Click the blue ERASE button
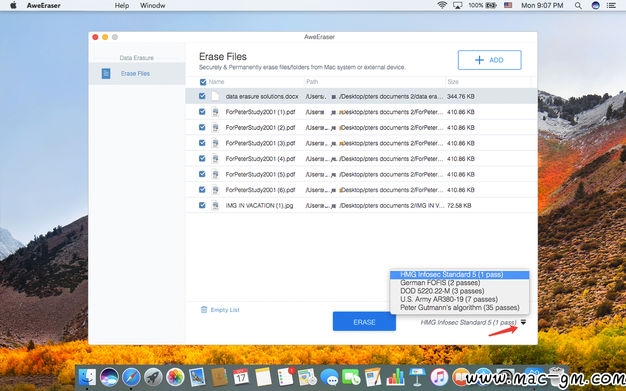This screenshot has height=391, width=626. [x=364, y=322]
